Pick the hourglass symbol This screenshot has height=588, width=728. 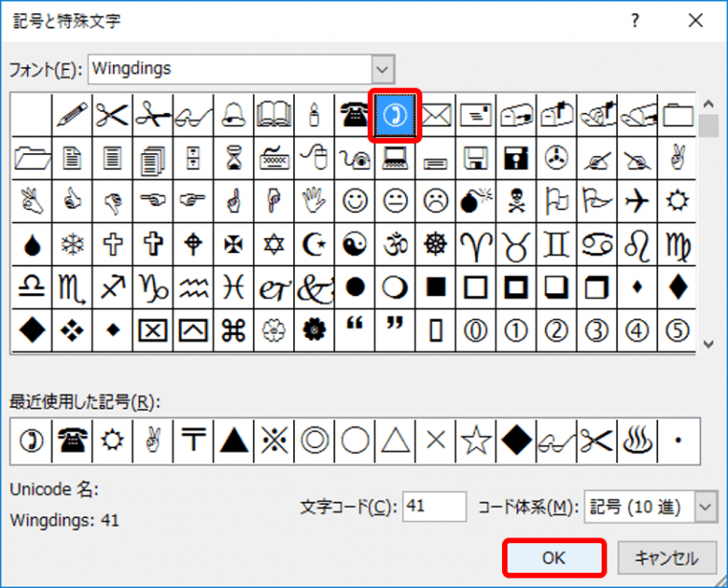click(234, 158)
